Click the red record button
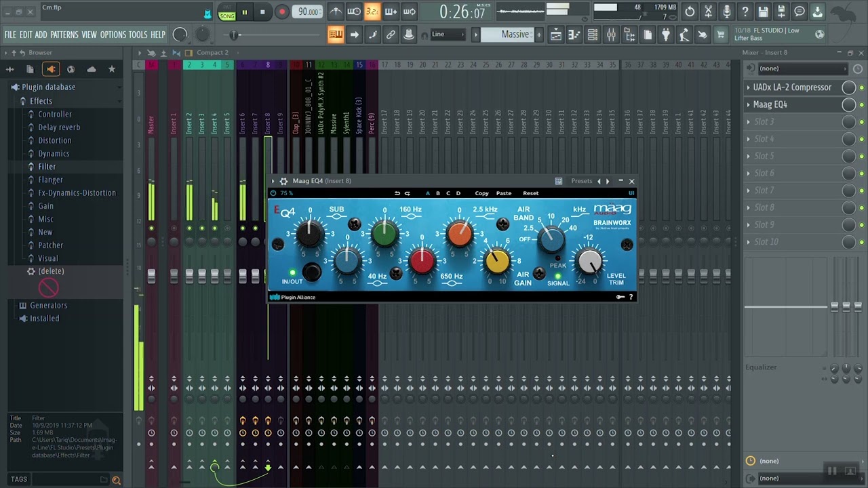 (x=281, y=12)
